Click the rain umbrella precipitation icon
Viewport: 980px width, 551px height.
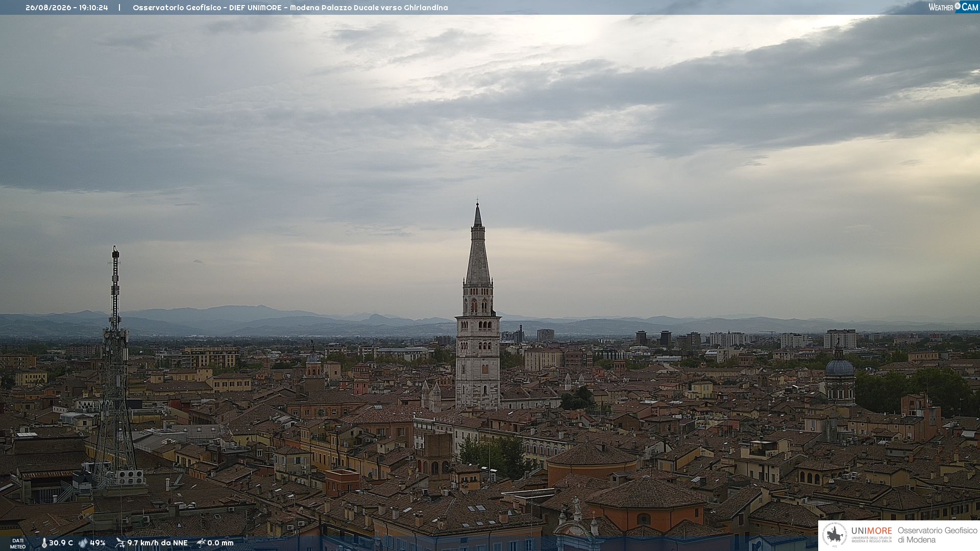point(201,543)
